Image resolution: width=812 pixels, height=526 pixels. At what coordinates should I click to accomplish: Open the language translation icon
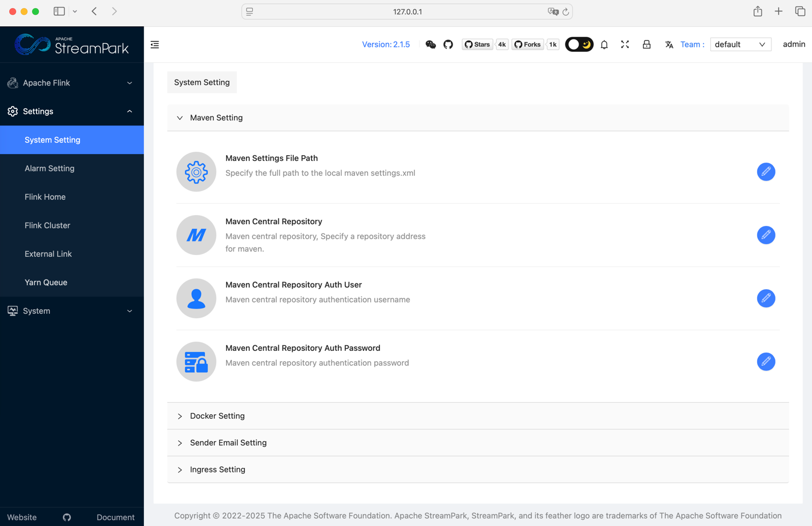669,44
